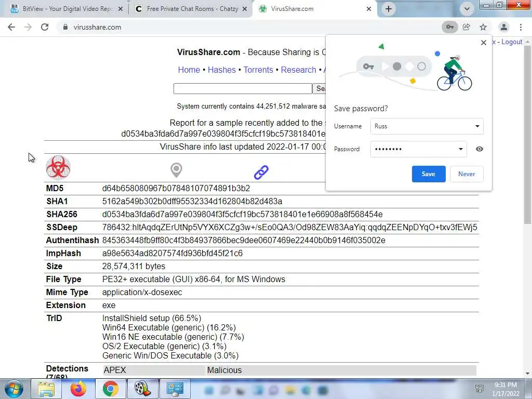Click the scrollbar down arrow
Viewport: 532px width, 399px height.
coord(528,373)
